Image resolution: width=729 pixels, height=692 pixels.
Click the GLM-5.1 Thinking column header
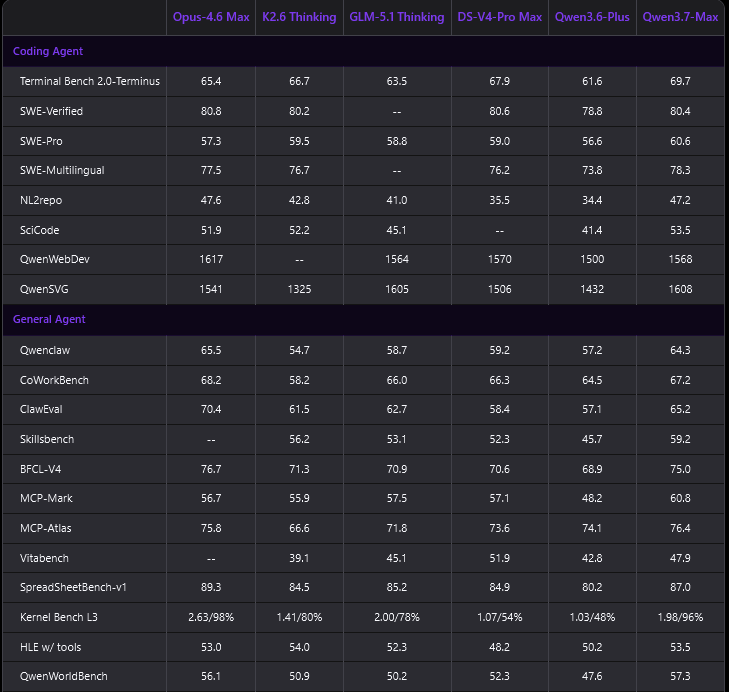pos(397,17)
